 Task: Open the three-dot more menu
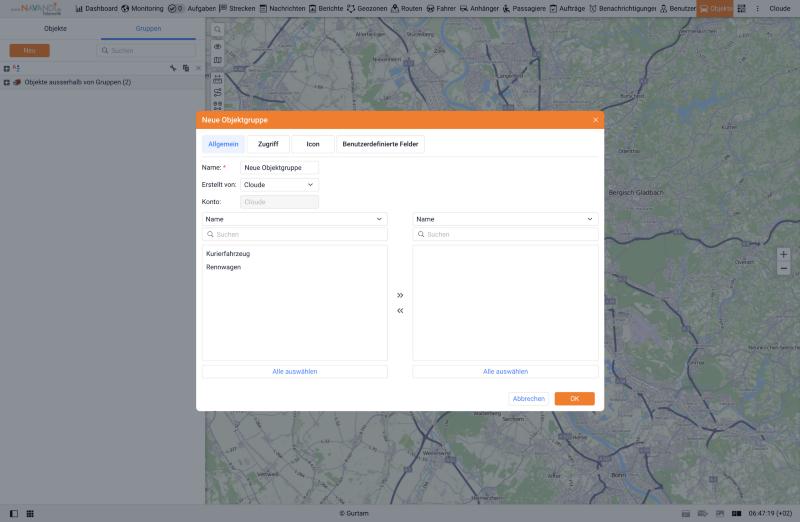[x=757, y=9]
